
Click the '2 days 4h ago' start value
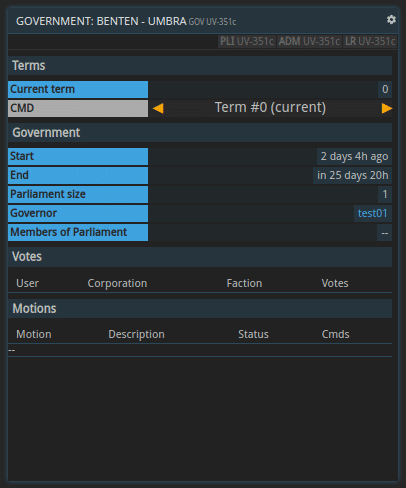click(354, 156)
